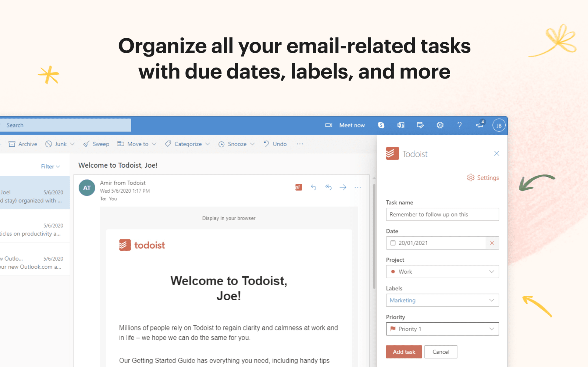This screenshot has height=367, width=588.
Task: Click the Todoist sidebar icon in email
Action: 298,188
